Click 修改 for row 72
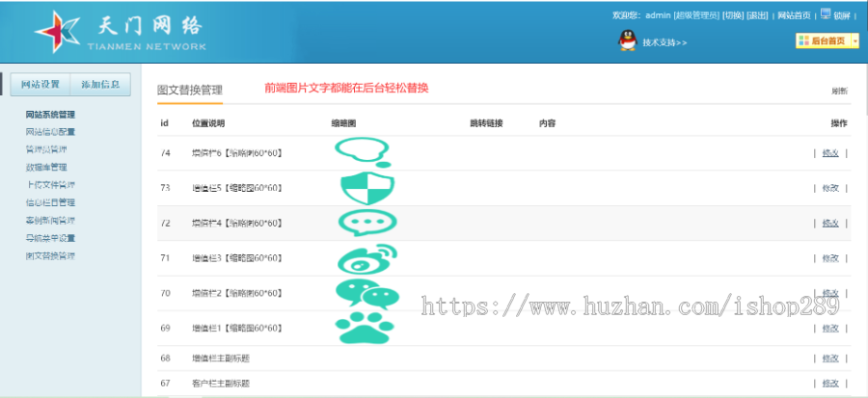The height and width of the screenshot is (398, 868). pyautogui.click(x=830, y=224)
